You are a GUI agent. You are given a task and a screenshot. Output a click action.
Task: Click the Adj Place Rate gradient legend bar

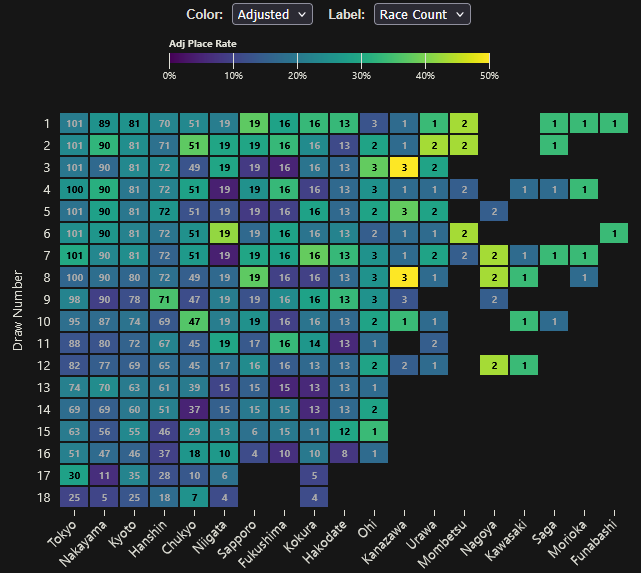tap(329, 58)
